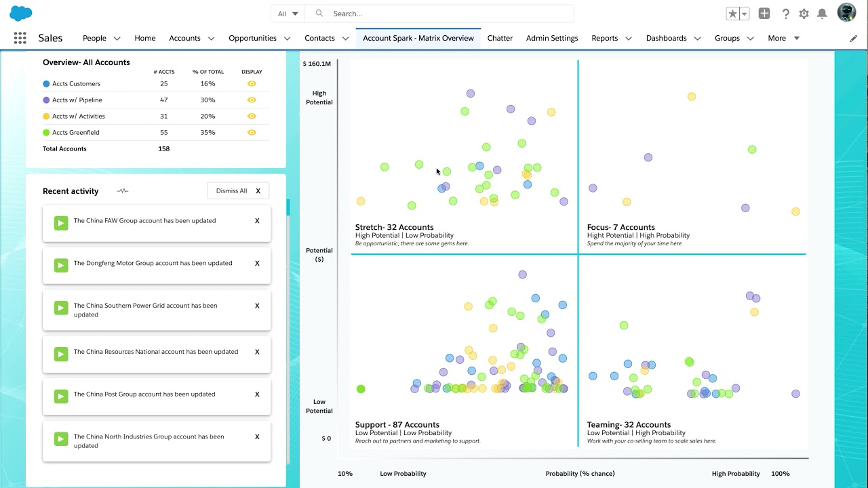Open the More navigation dropdown
The height and width of the screenshot is (488, 868).
(x=784, y=39)
